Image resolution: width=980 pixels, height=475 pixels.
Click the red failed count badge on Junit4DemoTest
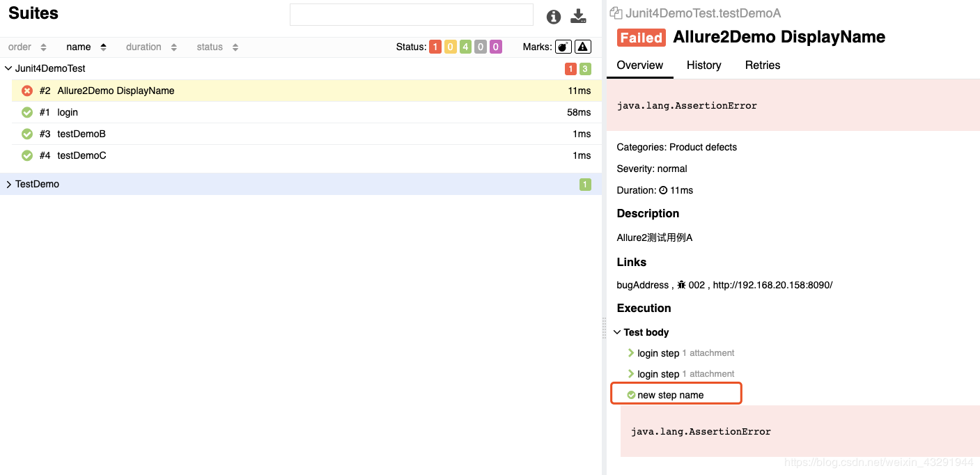coord(570,68)
